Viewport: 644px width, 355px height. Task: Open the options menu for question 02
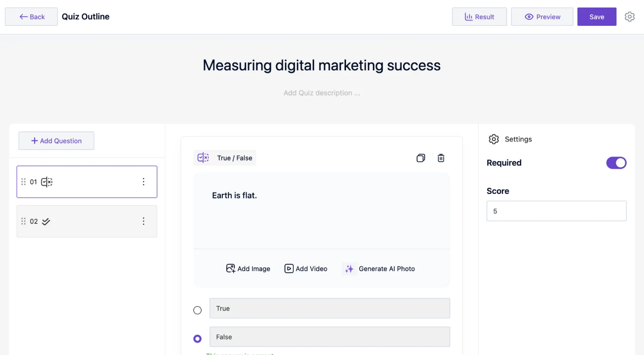[144, 221]
